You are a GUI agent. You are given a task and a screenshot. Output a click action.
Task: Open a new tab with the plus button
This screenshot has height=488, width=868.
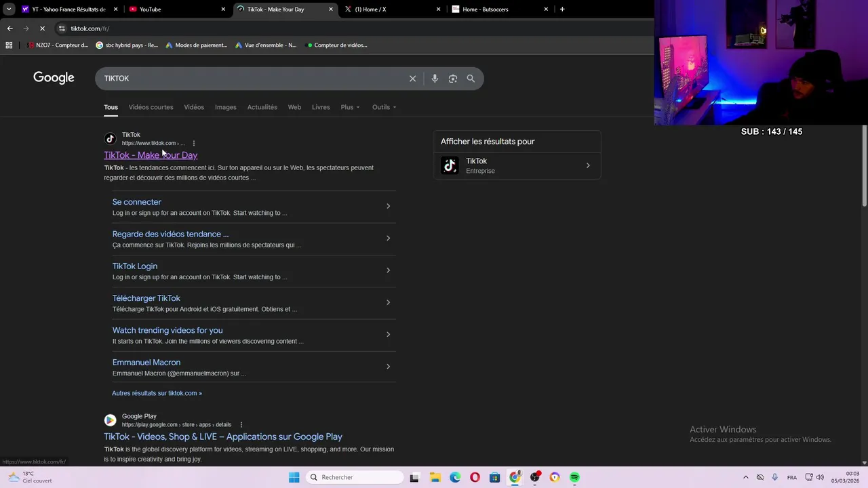pyautogui.click(x=562, y=9)
